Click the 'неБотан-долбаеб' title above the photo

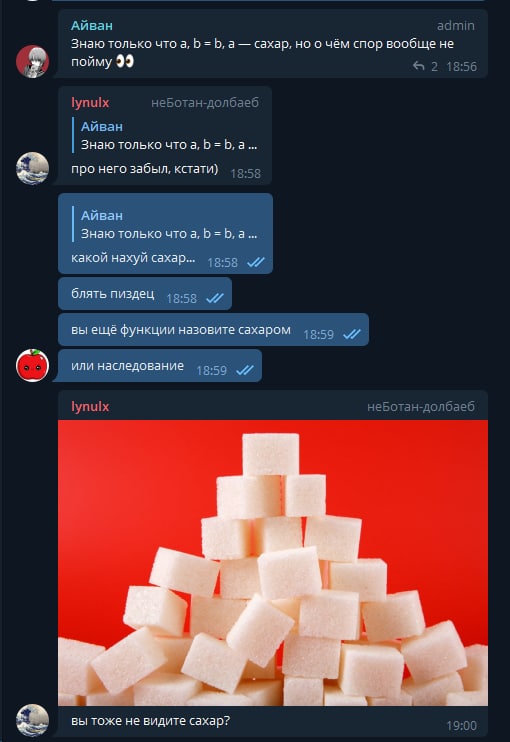point(421,406)
